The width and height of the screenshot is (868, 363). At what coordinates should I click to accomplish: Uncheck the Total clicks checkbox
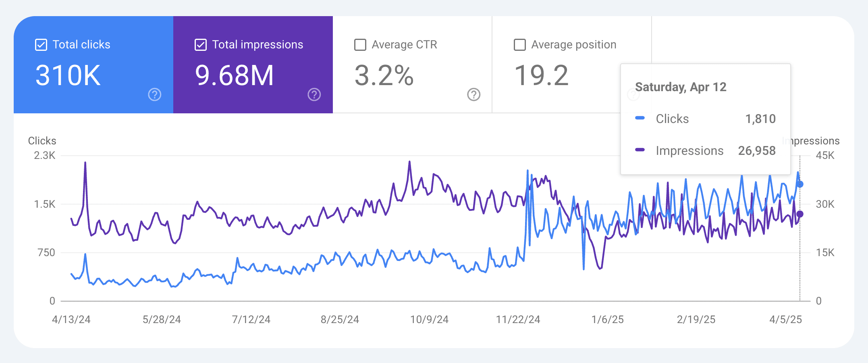click(x=41, y=45)
